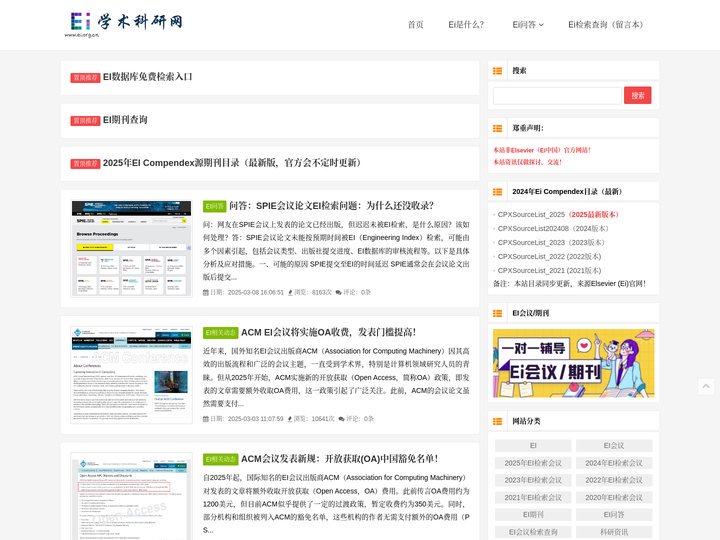Focus the sidebar search input field
The width and height of the screenshot is (720, 540).
click(x=557, y=96)
